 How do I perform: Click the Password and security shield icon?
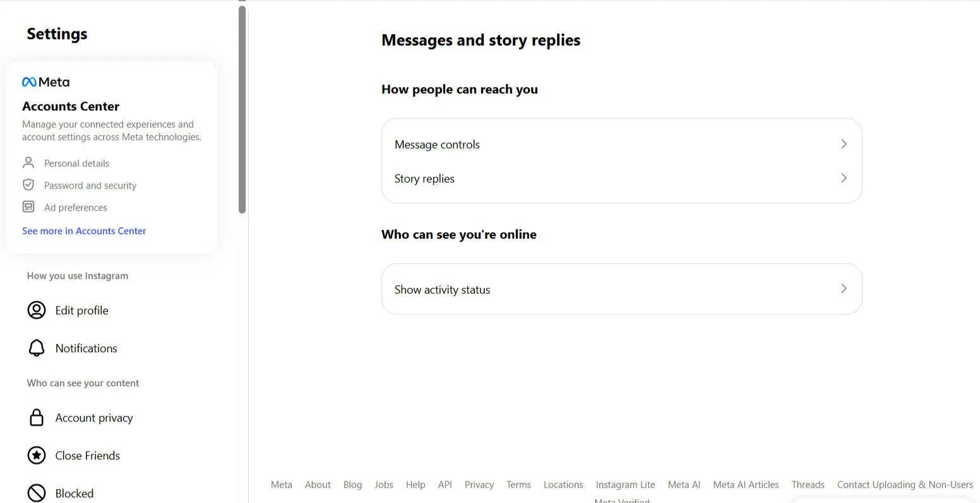click(x=28, y=184)
